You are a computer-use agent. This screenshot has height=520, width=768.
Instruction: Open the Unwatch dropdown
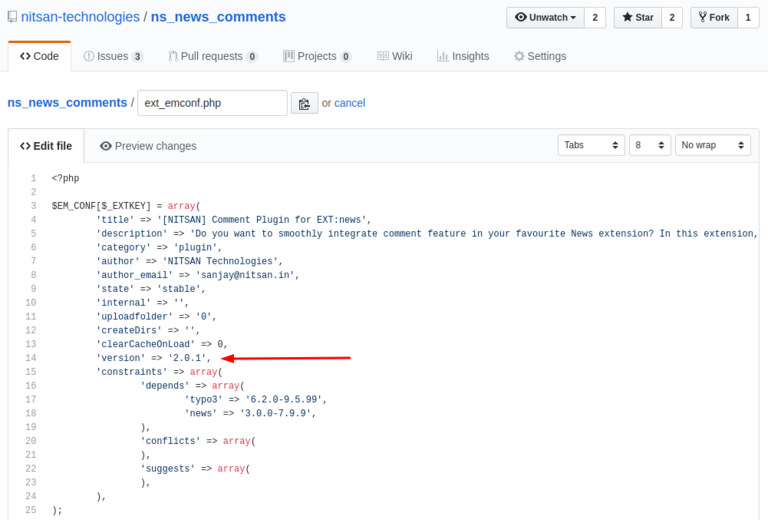pyautogui.click(x=545, y=17)
